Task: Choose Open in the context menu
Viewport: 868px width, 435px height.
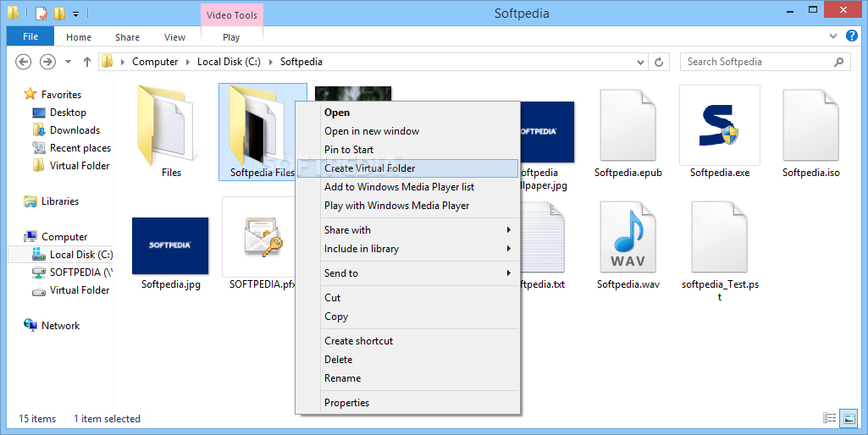Action: [407, 113]
